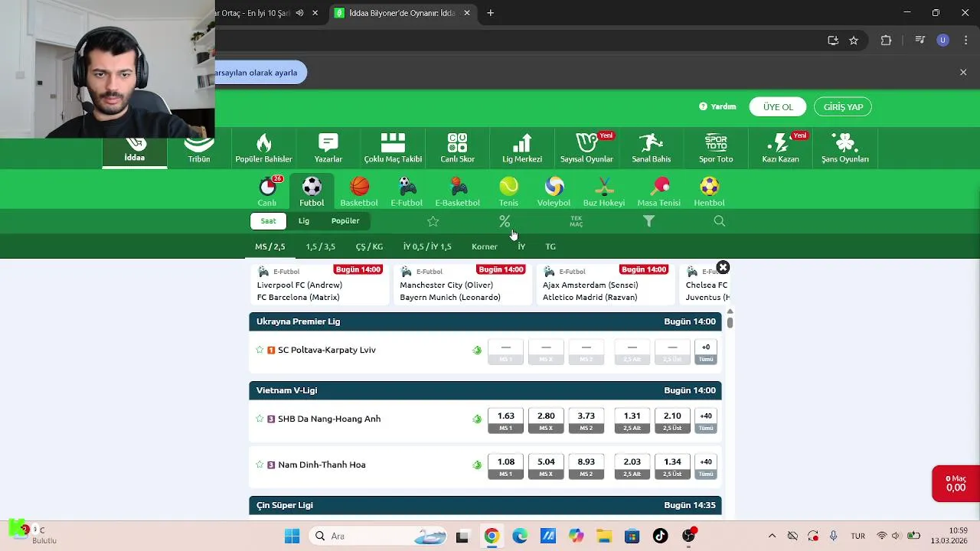Open Chrome from the Windows taskbar

(x=492, y=536)
